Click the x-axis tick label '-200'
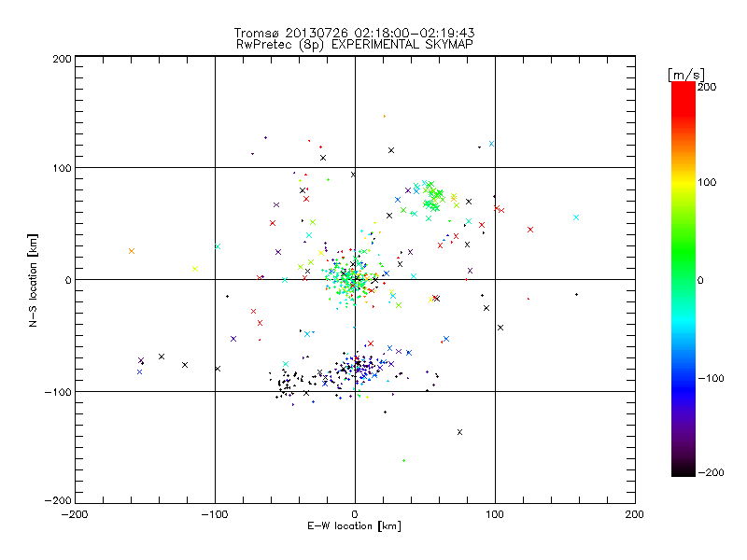Screen dimensions: 747x560 pos(75,514)
